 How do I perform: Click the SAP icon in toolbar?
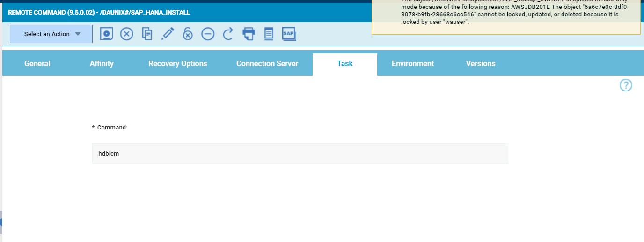point(289,34)
